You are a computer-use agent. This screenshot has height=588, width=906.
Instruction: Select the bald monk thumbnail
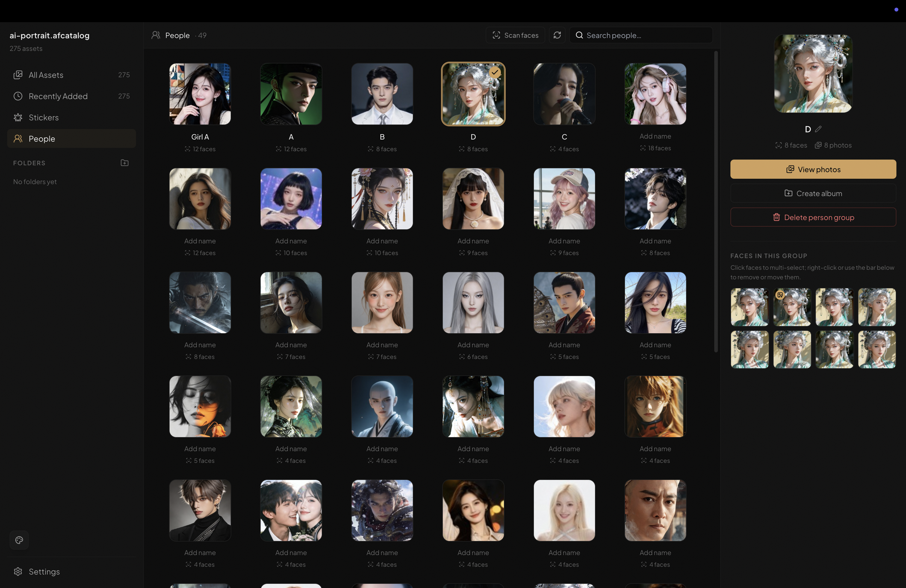[x=382, y=406]
